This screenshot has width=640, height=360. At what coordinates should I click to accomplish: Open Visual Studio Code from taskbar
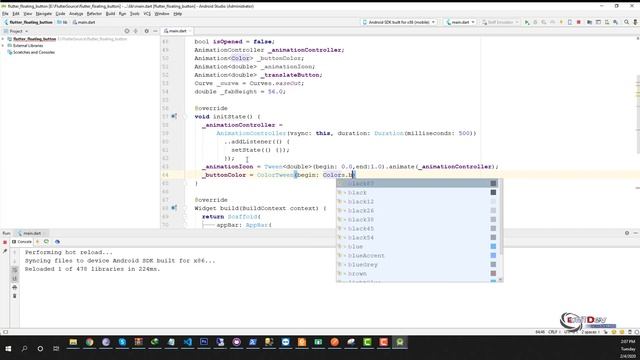pyautogui.click(x=187, y=342)
